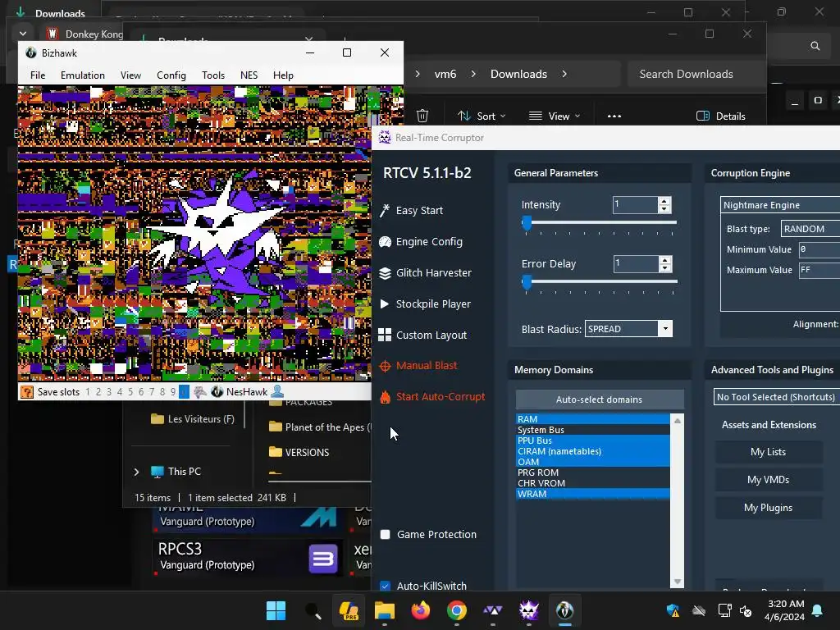Uncheck the Auto-KillSwitch checkbox
The height and width of the screenshot is (630, 840).
(x=386, y=586)
